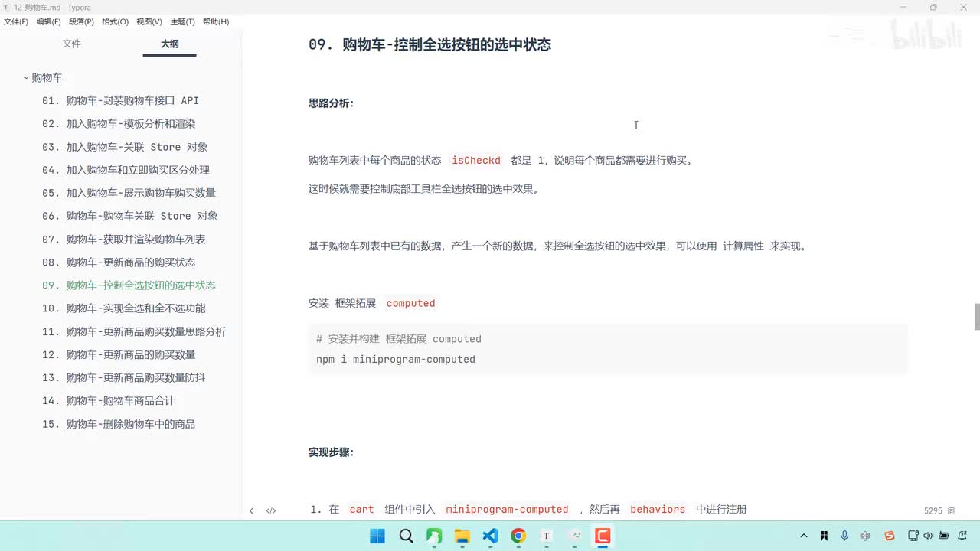Screen dimensions: 980x551
Task: Open Google Chrome from the taskbar
Action: [518, 536]
